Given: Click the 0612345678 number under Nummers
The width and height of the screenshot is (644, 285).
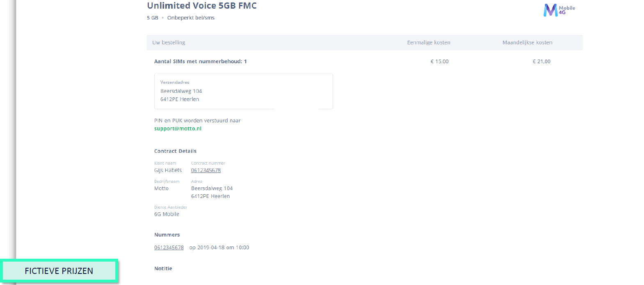Looking at the screenshot, I should [x=169, y=248].
